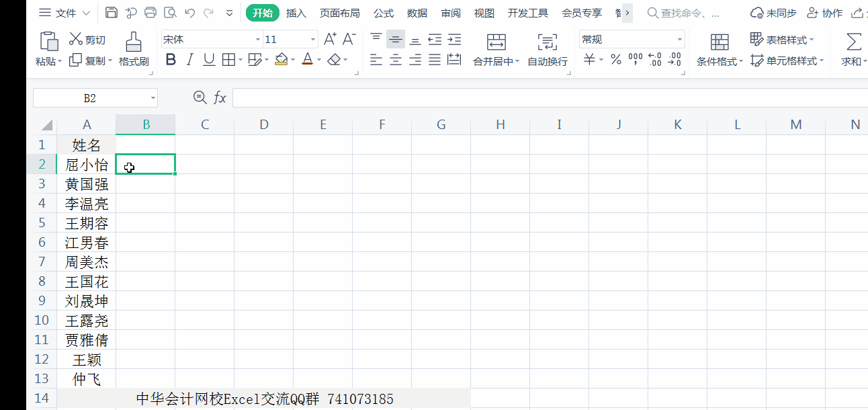Toggle Bold formatting
Viewport: 868px width, 410px height.
(x=171, y=60)
